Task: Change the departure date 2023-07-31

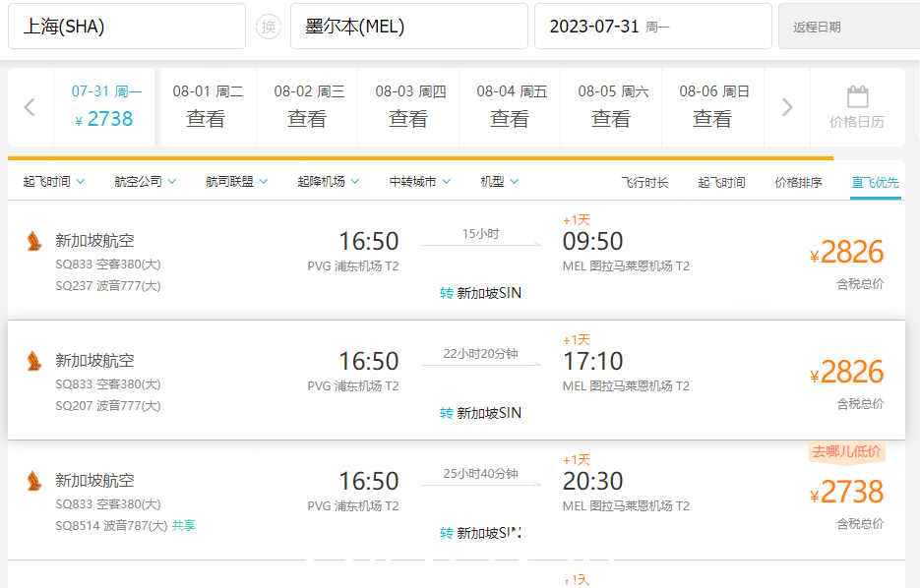Action: coord(653,27)
